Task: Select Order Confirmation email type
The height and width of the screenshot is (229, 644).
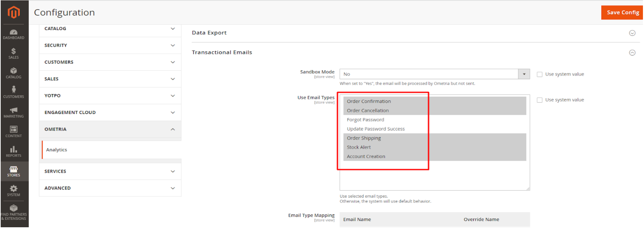Action: click(435, 101)
